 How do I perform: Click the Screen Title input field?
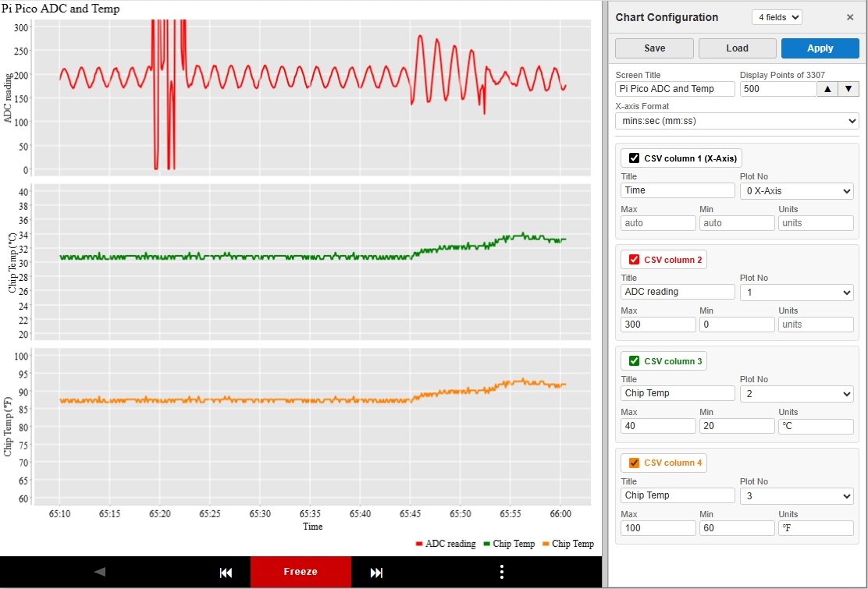674,89
